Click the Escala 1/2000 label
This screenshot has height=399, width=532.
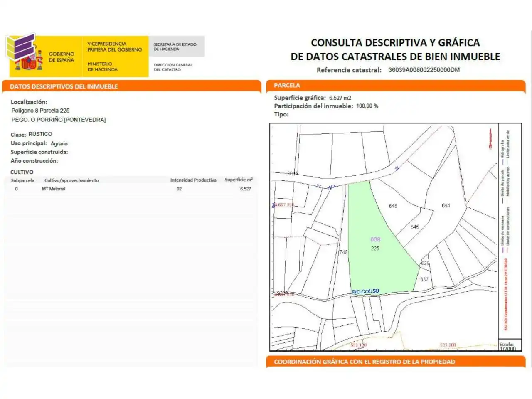tap(507, 347)
